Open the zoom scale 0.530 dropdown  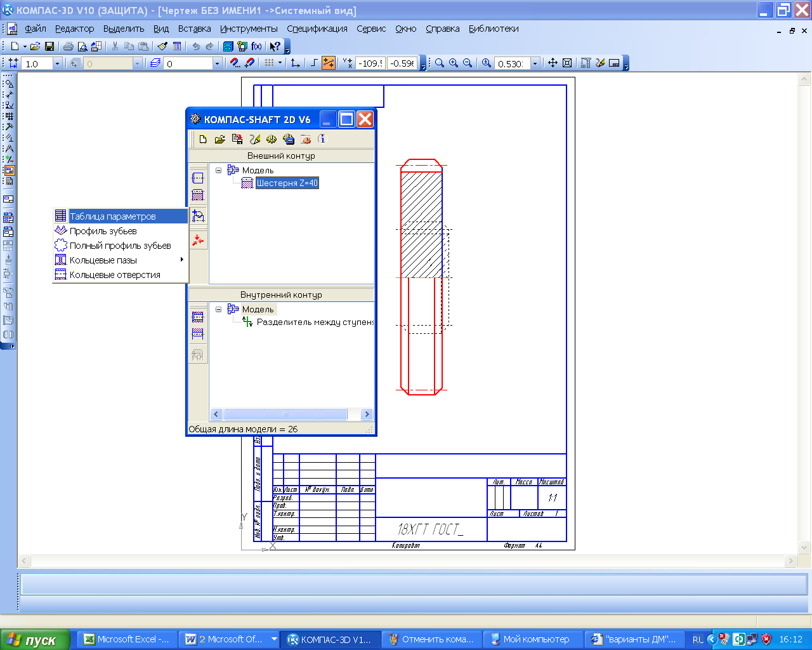click(535, 63)
